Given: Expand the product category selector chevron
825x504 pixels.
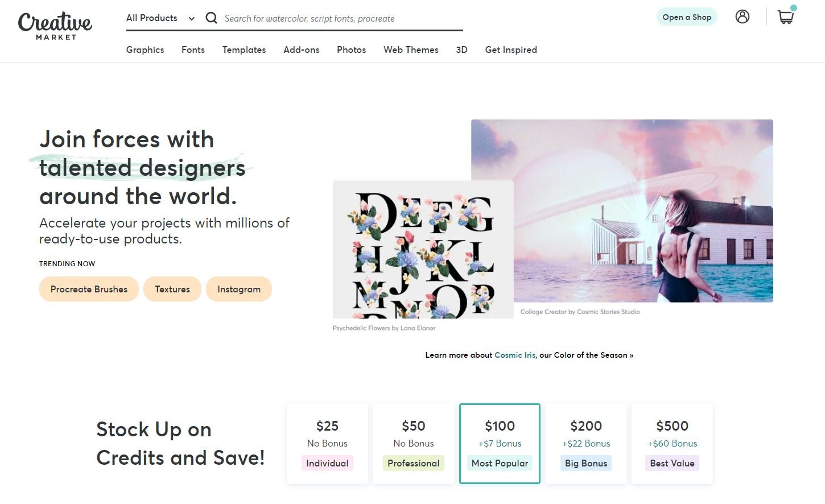Looking at the screenshot, I should (x=191, y=18).
